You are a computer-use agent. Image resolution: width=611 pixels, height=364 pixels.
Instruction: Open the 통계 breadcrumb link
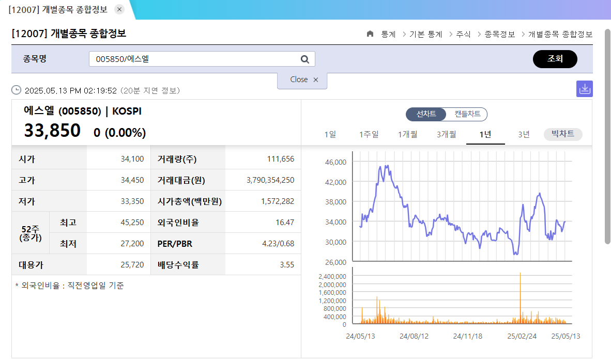click(387, 34)
